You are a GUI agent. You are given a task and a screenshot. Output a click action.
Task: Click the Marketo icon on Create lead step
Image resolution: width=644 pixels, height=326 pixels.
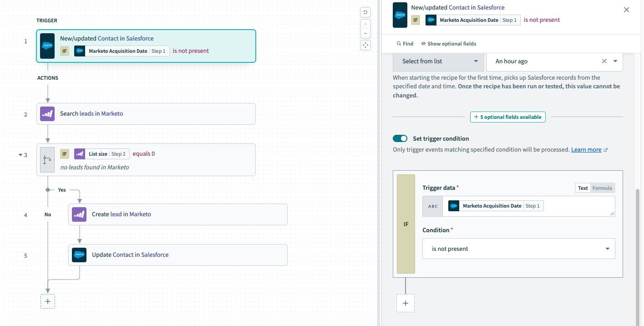(79, 214)
